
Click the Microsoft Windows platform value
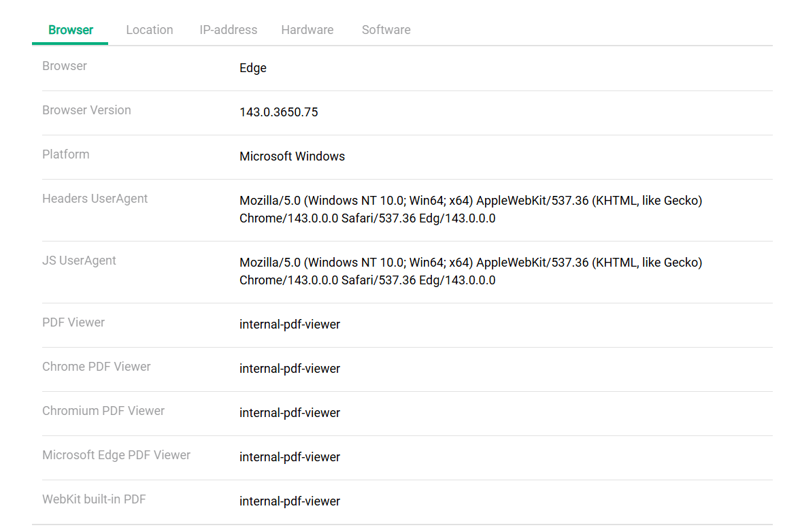point(292,156)
